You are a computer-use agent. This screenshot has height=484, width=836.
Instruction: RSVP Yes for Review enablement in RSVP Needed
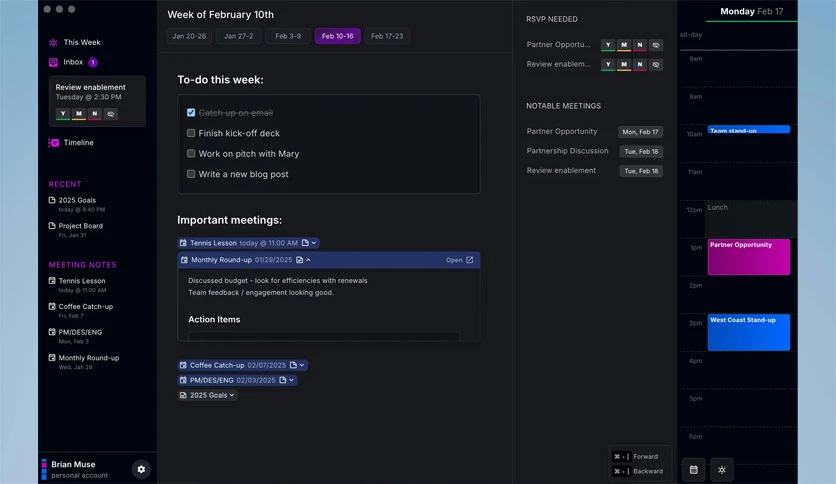pos(608,64)
